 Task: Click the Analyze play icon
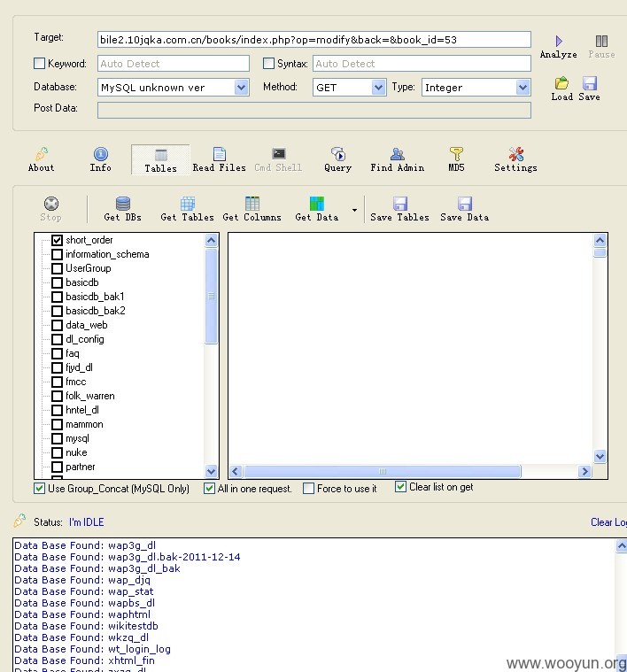click(559, 41)
